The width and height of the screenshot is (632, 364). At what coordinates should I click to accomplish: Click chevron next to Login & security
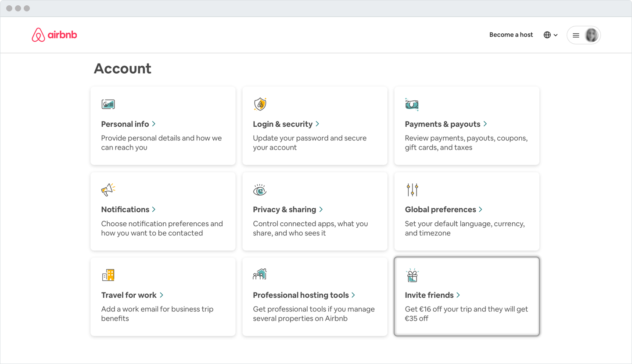[317, 124]
